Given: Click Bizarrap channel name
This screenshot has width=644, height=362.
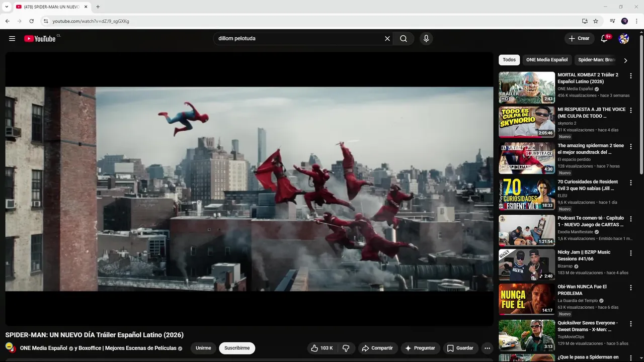Looking at the screenshot, I should [566, 266].
